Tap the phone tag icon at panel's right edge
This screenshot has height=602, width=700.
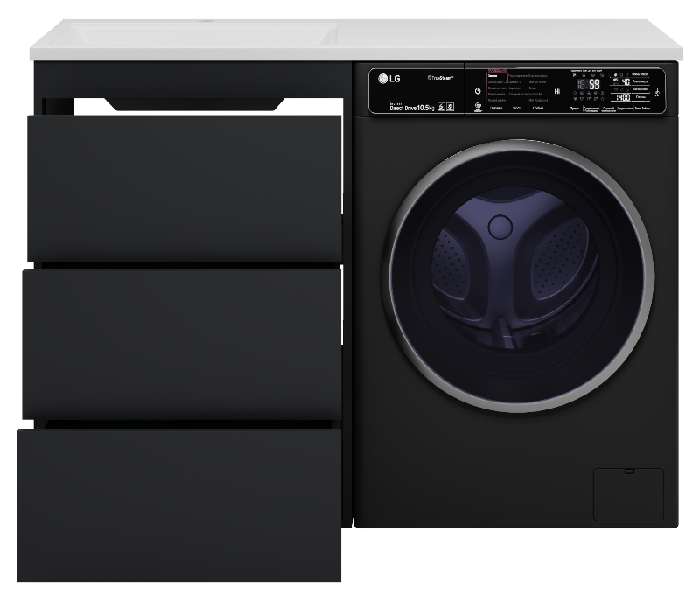(x=656, y=92)
